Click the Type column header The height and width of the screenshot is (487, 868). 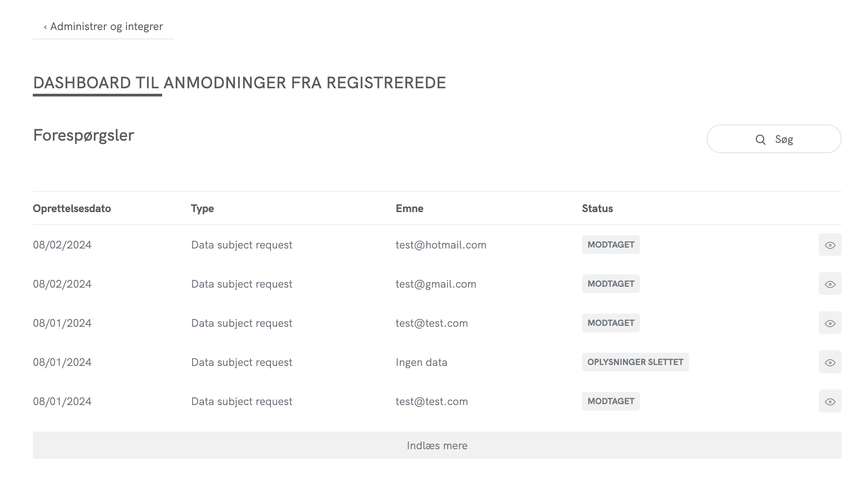[202, 208]
